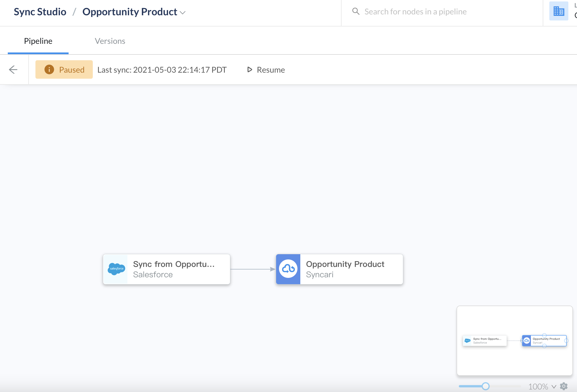577x392 pixels.
Task: Click the Last sync timestamp text
Action: tap(162, 70)
